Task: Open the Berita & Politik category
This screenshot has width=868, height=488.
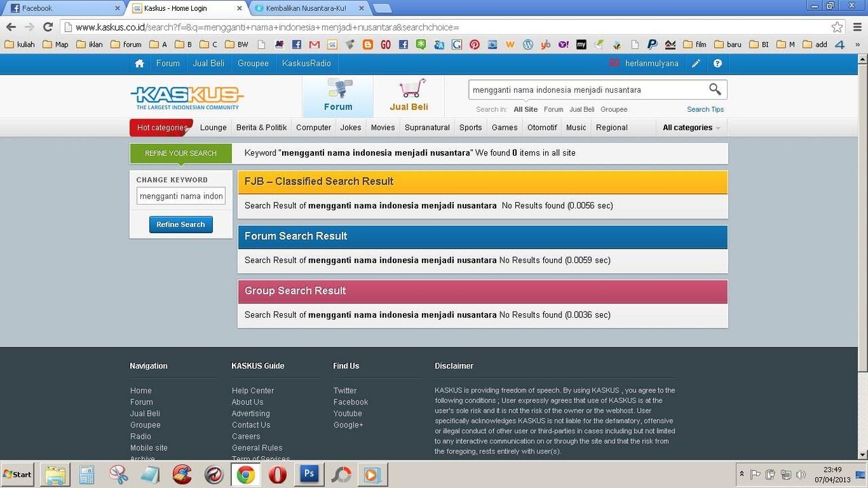Action: [x=261, y=127]
